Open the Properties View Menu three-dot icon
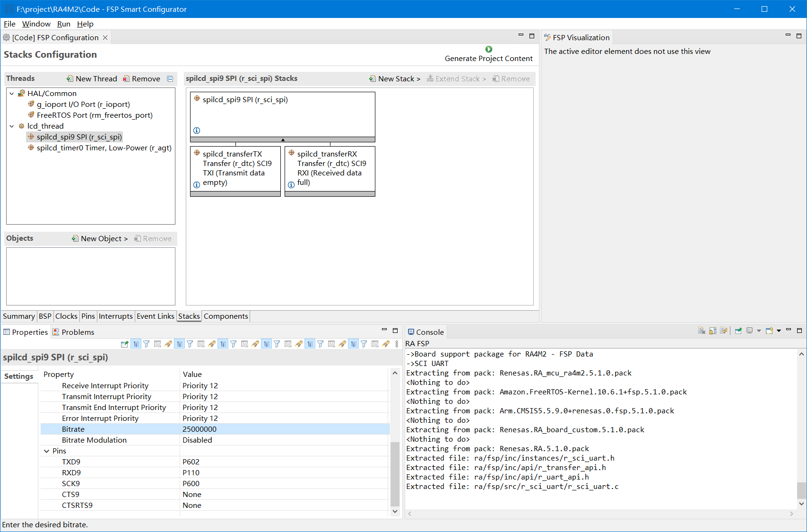807x532 pixels. [x=397, y=344]
